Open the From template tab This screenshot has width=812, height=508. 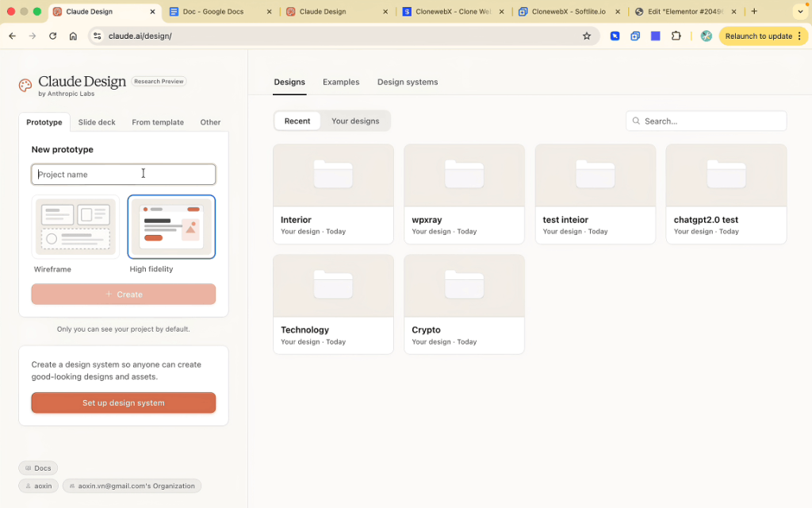(158, 122)
